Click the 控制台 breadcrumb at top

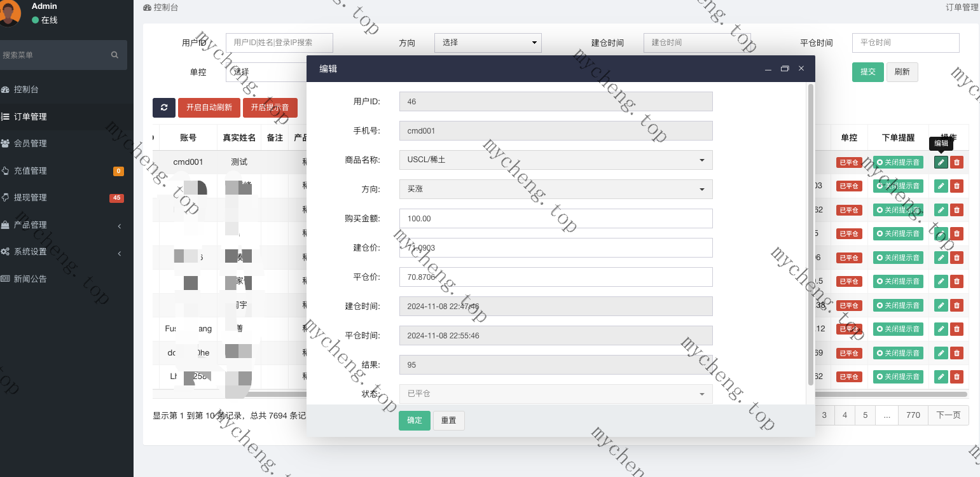coord(161,8)
